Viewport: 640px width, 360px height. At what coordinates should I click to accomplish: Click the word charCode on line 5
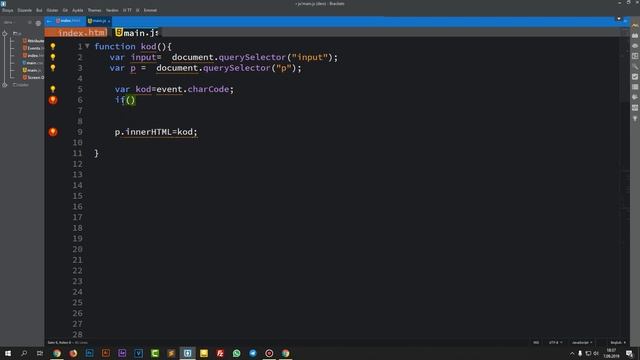tap(208, 89)
